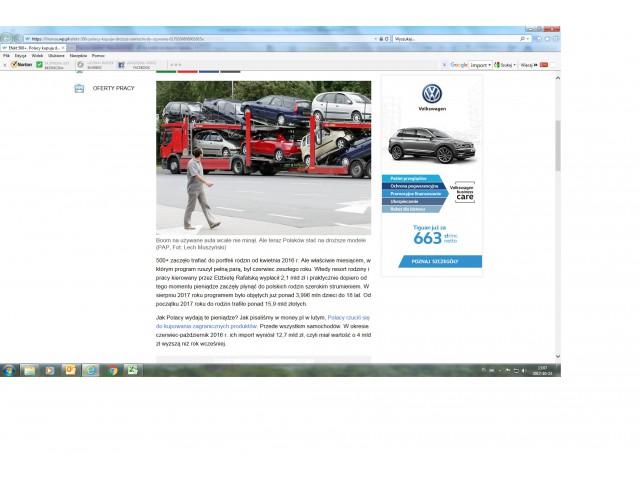Open the Widok menu
The height and width of the screenshot is (480, 640).
point(37,55)
